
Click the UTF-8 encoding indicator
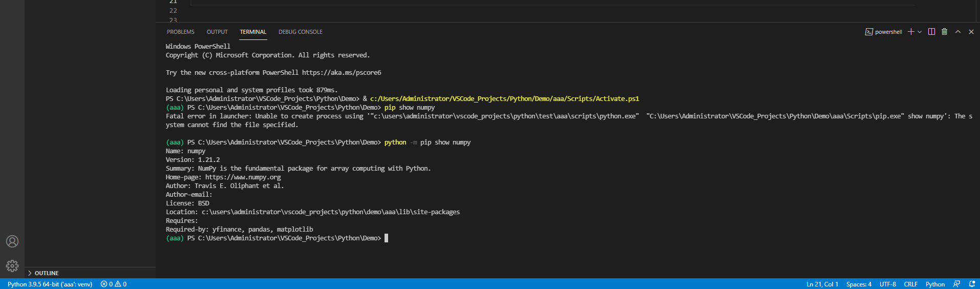[887, 284]
